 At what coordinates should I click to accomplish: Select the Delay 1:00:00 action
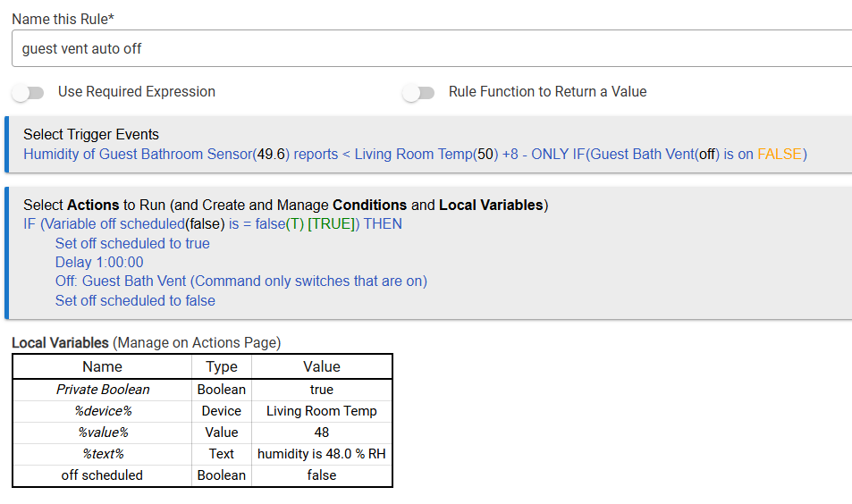pyautogui.click(x=99, y=262)
